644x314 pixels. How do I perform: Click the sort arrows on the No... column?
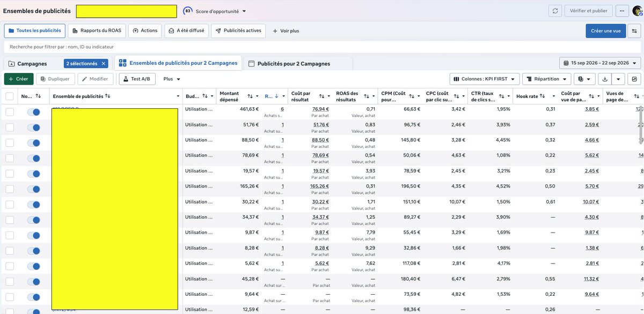click(x=38, y=96)
